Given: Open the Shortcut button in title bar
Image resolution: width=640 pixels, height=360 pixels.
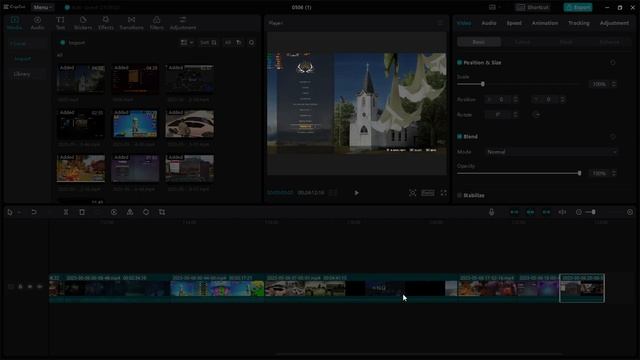Looking at the screenshot, I should (x=533, y=7).
